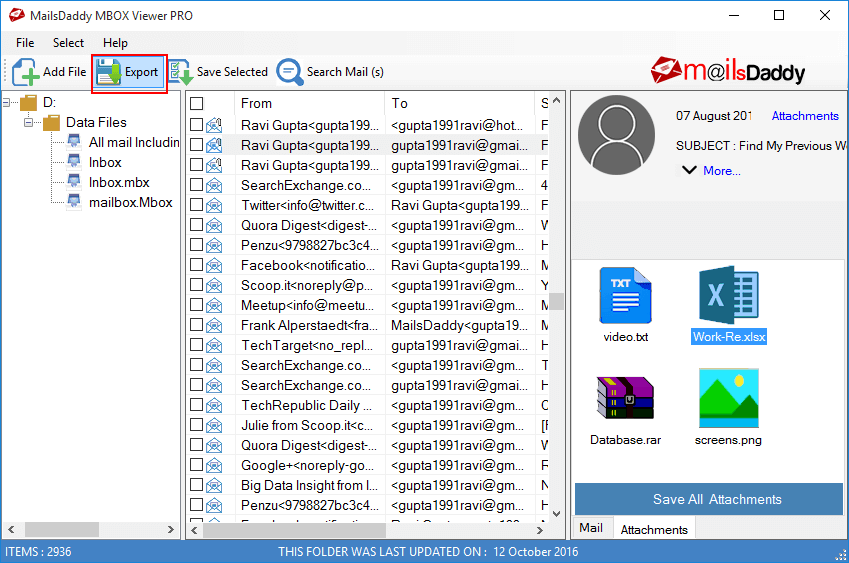Screen dimensions: 849x563
Task: Switch to the Attachments bottom tab
Action: point(654,529)
